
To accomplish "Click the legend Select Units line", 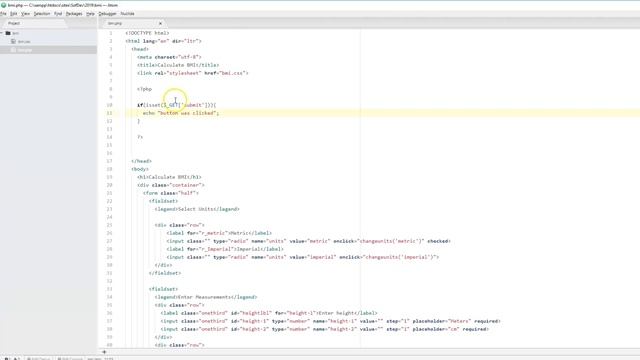I will click(x=197, y=209).
